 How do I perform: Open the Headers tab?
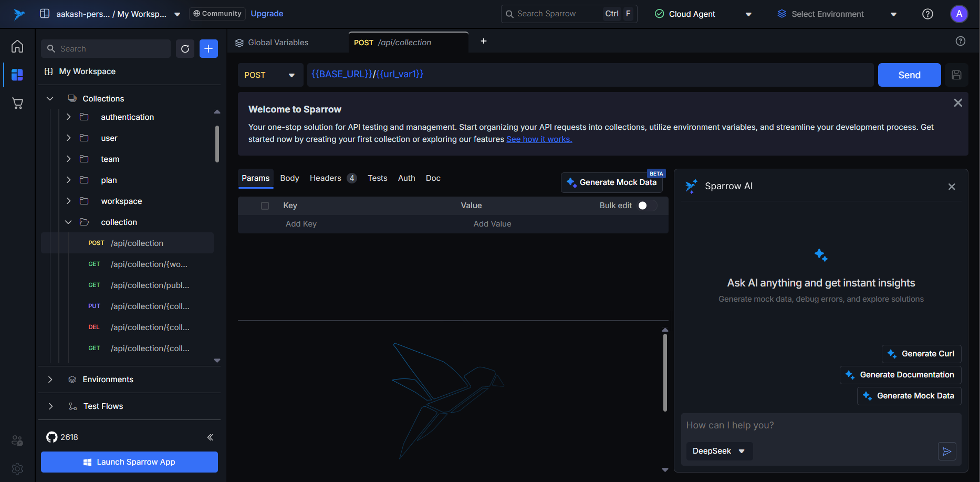[x=333, y=178]
